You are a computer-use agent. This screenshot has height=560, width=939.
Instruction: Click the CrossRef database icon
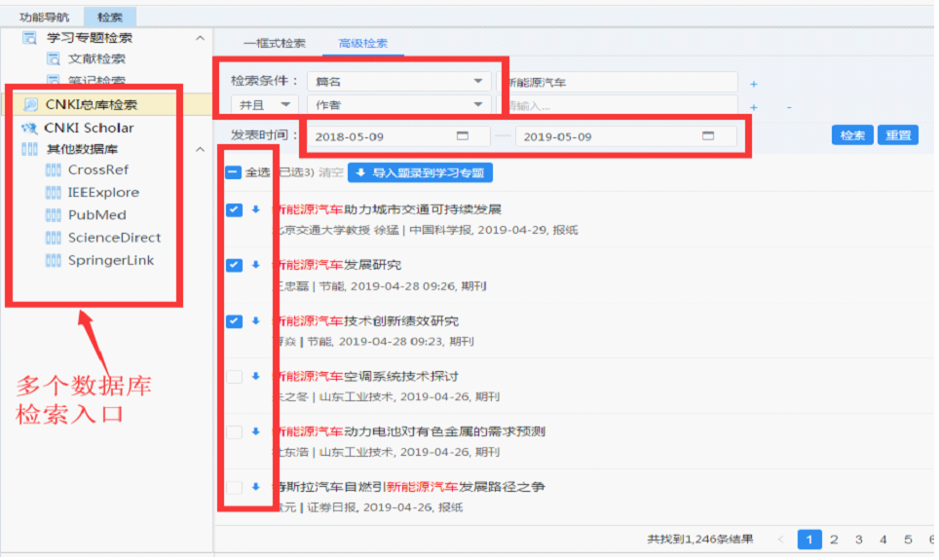coord(54,170)
